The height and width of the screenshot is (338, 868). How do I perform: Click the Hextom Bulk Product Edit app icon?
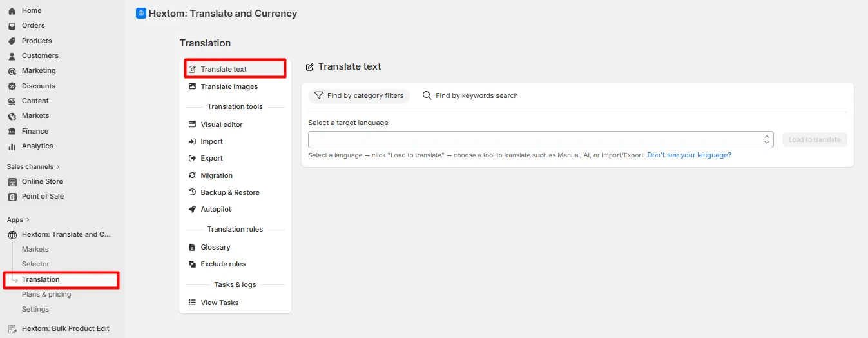click(x=12, y=329)
